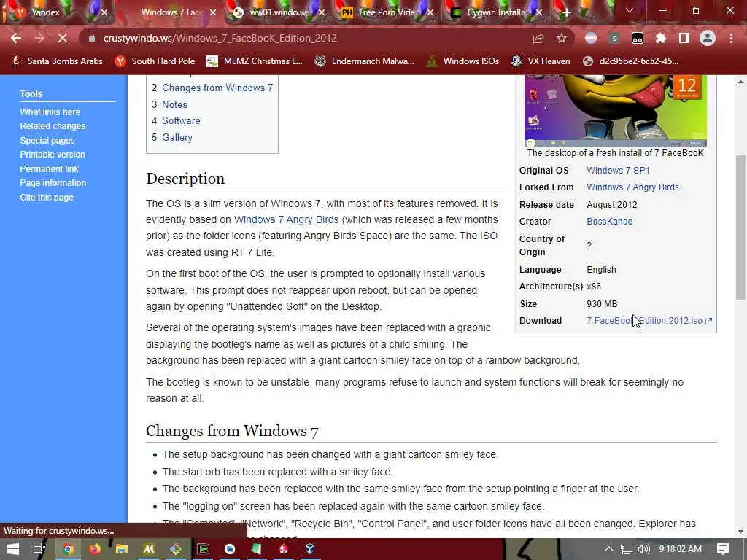
Task: Download 7.FaceBooK.Edition.2012.iso
Action: [x=649, y=321]
